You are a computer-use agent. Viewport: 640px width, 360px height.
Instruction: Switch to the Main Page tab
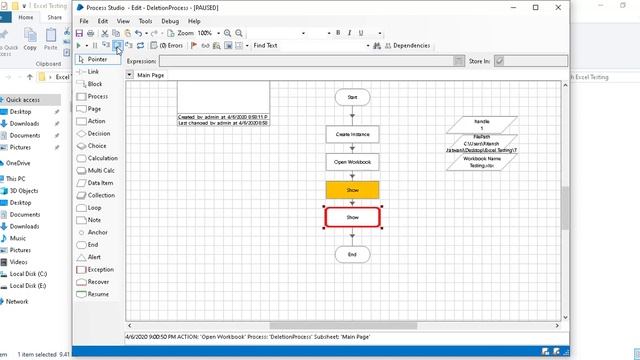(151, 75)
